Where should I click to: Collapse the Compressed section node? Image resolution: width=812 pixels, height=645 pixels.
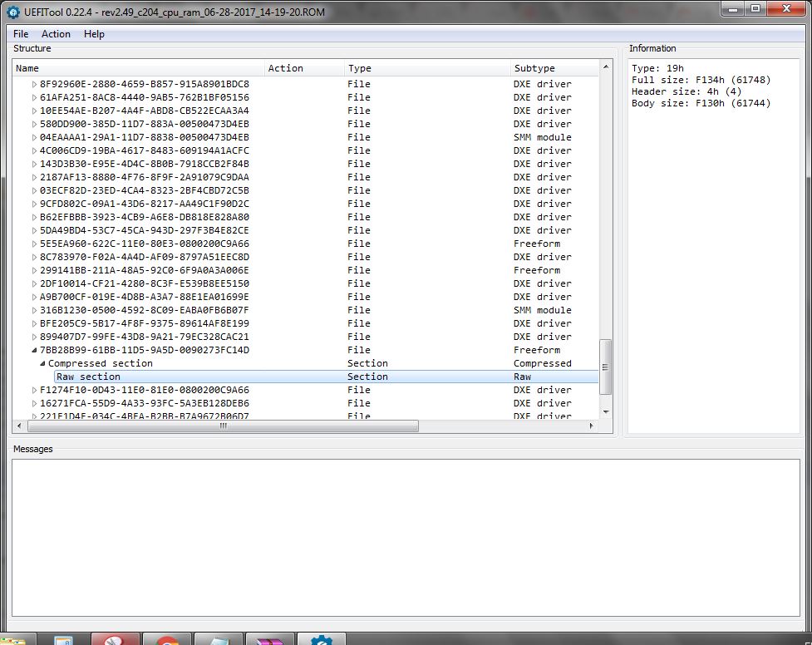[x=42, y=363]
